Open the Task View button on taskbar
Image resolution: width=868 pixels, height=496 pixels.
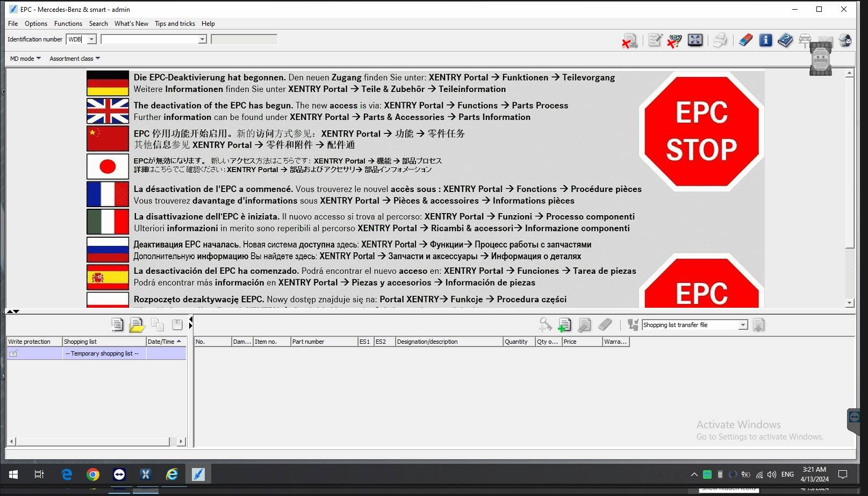click(x=39, y=474)
